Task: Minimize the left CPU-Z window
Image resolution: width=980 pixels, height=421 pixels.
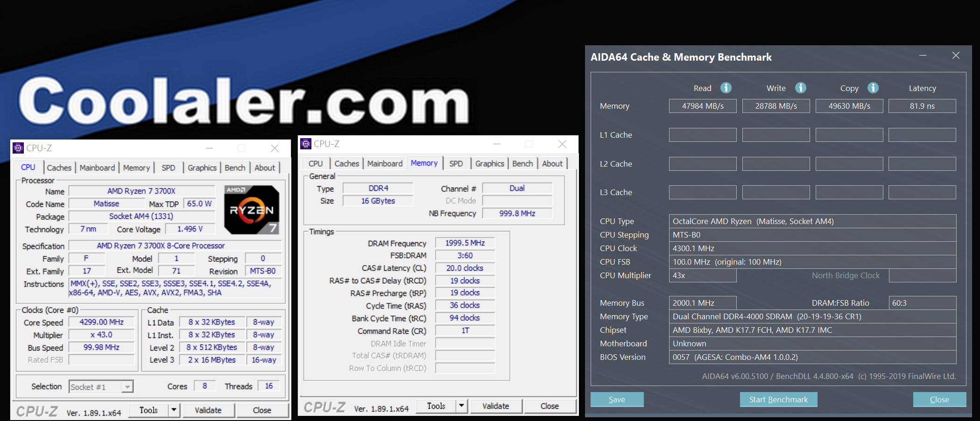Action: (209, 148)
